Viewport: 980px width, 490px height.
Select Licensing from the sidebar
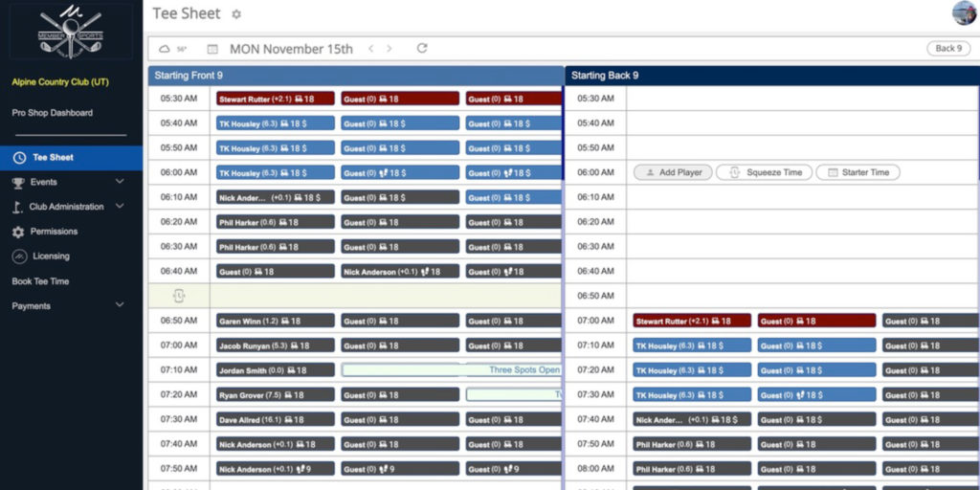tap(51, 256)
